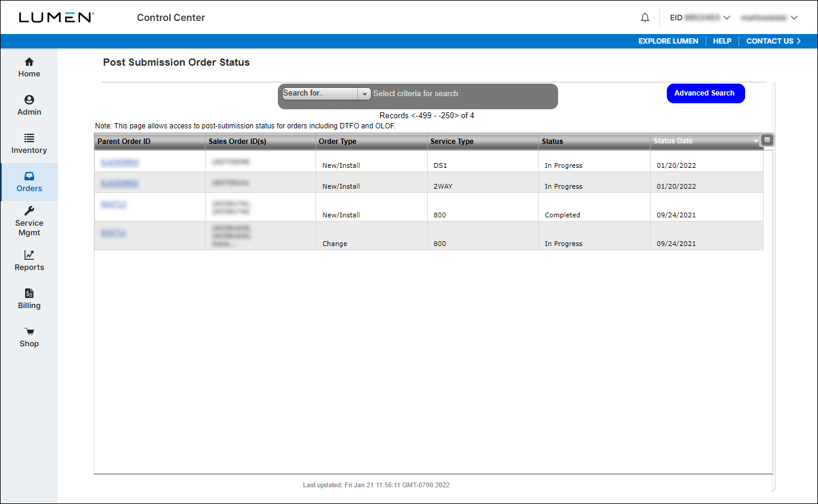818x504 pixels.
Task: Sort by Service Type column header
Action: click(483, 142)
